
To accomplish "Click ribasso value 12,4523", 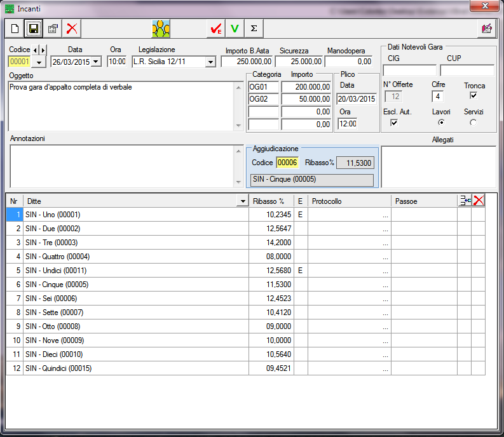I will [x=271, y=298].
